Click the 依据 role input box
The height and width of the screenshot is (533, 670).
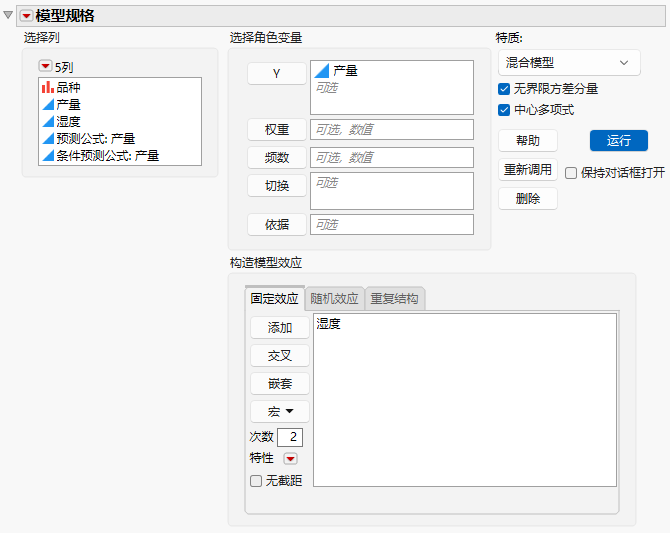tap(392, 224)
